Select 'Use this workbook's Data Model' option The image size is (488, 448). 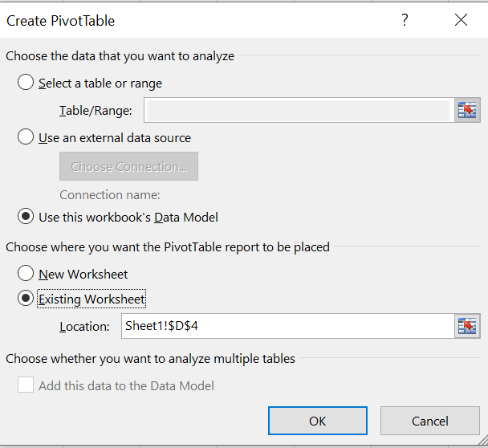tap(26, 217)
